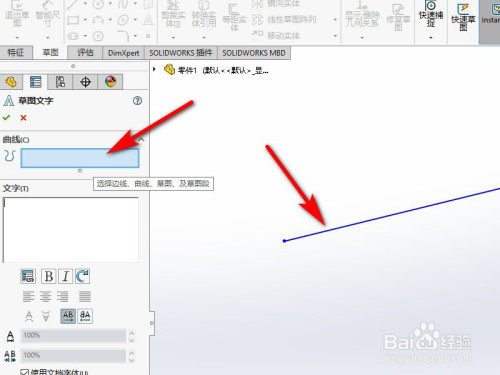Screen dimensions: 500x375
Task: Open the Rectangle tool dropdown arrow
Action: click(x=85, y=20)
